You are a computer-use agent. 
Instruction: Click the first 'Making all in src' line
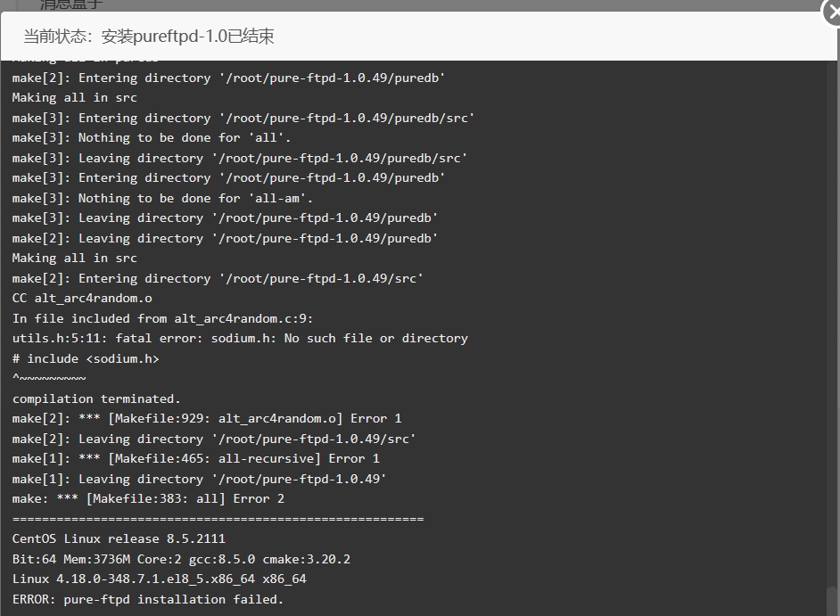tap(75, 97)
